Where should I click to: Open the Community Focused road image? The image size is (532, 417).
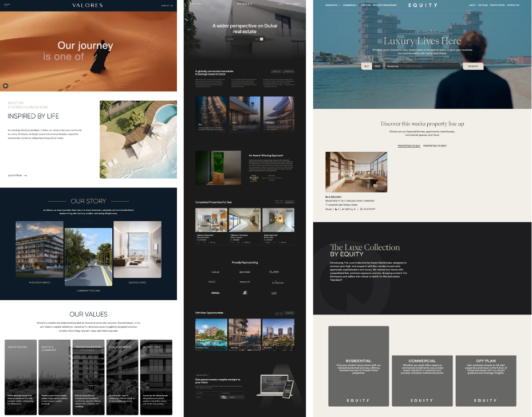(x=88, y=257)
